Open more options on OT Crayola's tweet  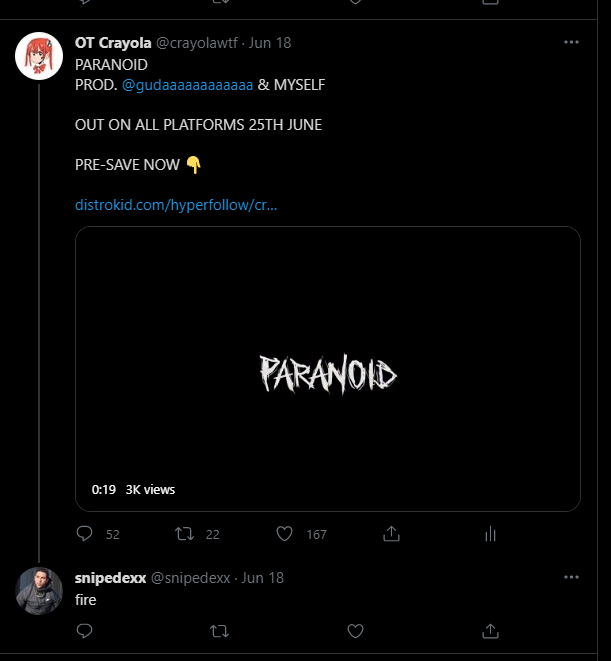tap(571, 43)
